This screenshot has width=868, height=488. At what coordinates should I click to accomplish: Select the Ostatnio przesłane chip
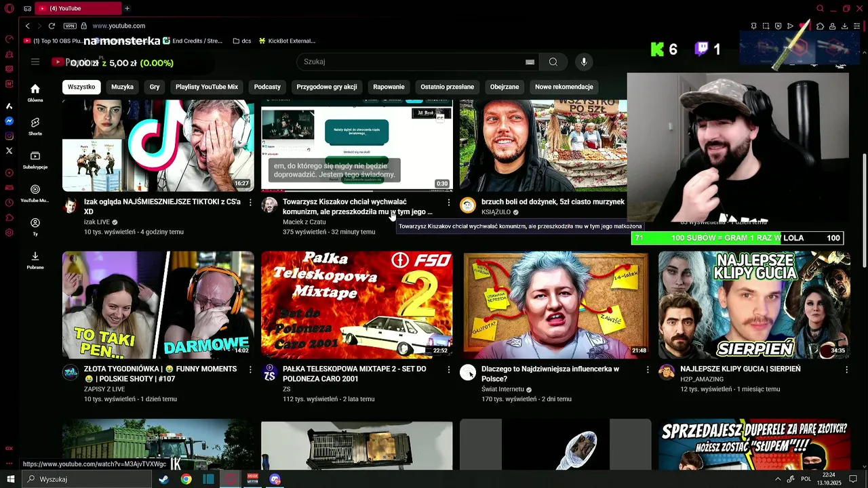448,87
